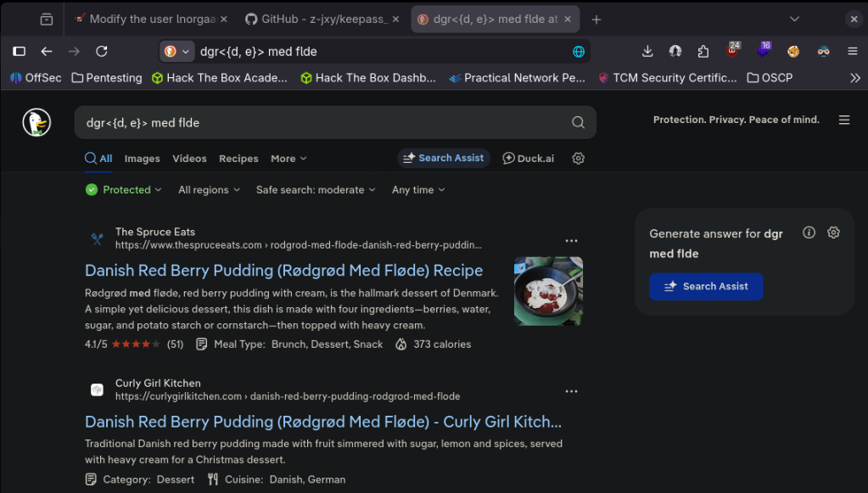This screenshot has width=868, height=493.
Task: Open Search Assist panel settings gear
Action: point(833,232)
